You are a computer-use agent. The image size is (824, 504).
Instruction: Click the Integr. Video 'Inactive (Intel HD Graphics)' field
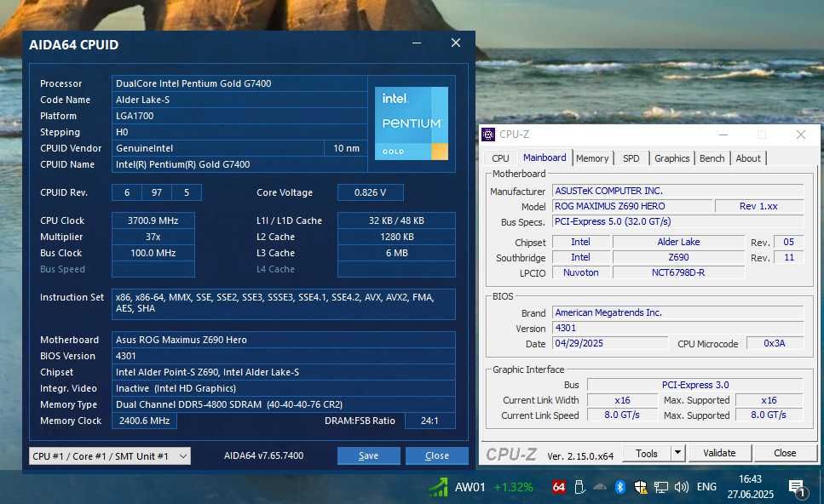283,388
